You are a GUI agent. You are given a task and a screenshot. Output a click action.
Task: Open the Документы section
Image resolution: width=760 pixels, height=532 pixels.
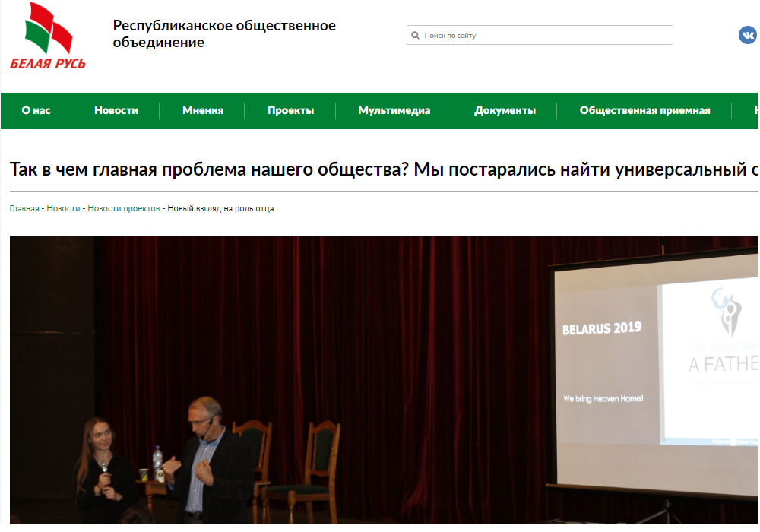tap(504, 109)
